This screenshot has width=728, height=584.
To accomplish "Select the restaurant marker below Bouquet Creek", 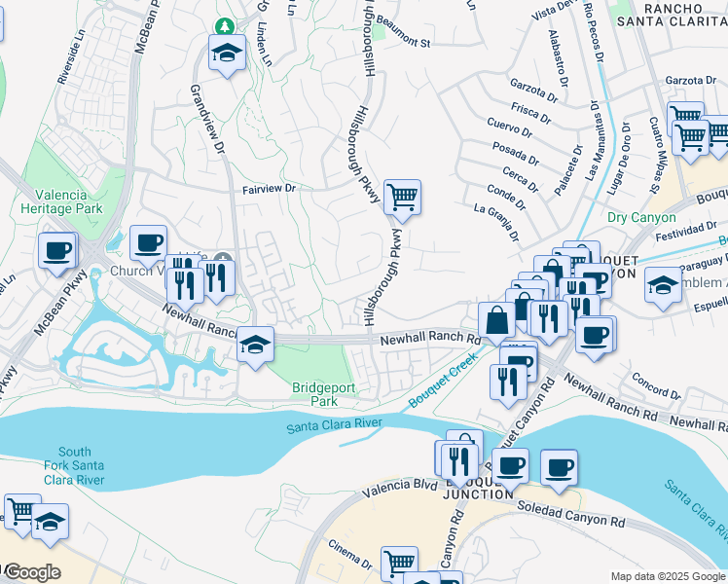I will point(508,386).
